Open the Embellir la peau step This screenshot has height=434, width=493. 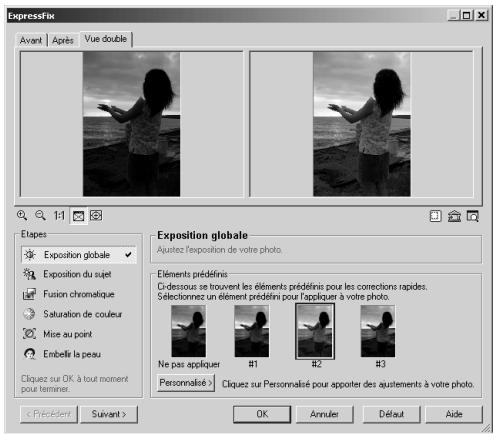(x=72, y=354)
